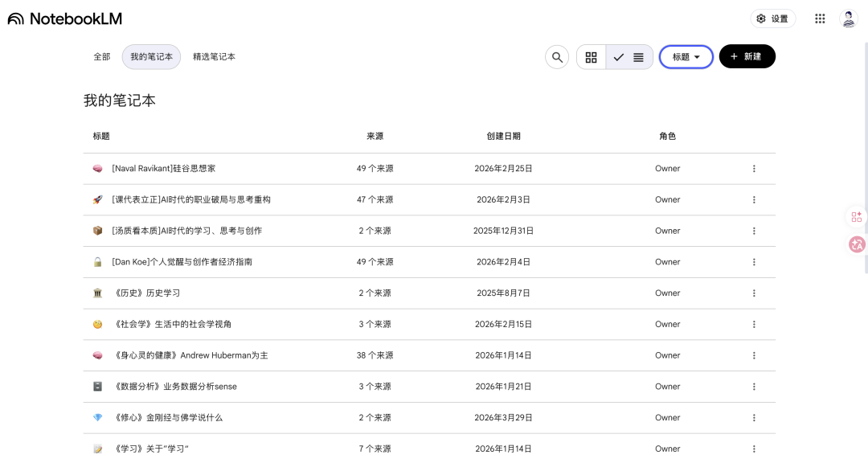
Task: Click the 2026年3月29日 date cell
Action: 503,418
